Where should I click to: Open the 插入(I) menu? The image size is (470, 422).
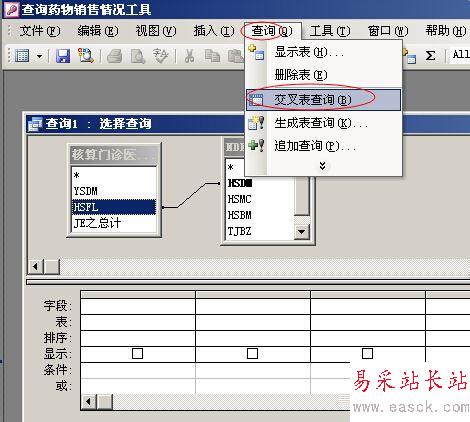(214, 31)
